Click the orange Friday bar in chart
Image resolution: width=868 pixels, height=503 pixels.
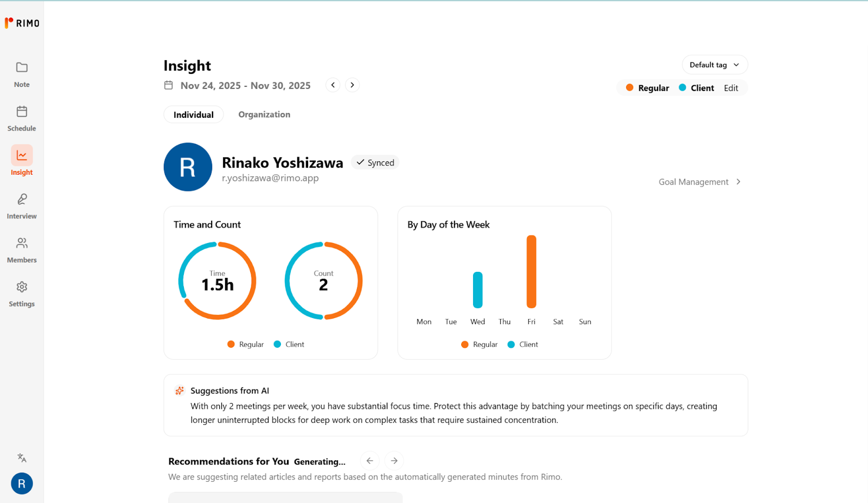532,271
